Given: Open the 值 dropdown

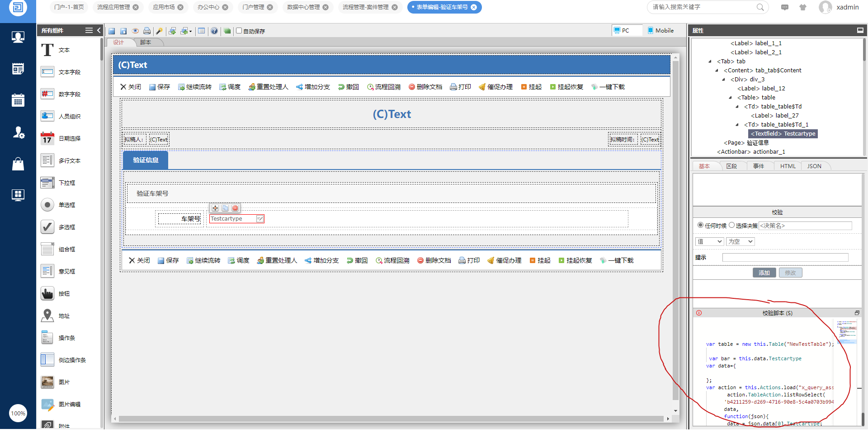Looking at the screenshot, I should pyautogui.click(x=710, y=241).
